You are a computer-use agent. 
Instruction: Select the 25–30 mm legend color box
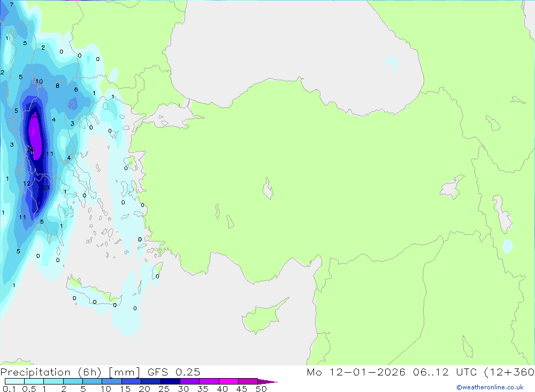170,381
